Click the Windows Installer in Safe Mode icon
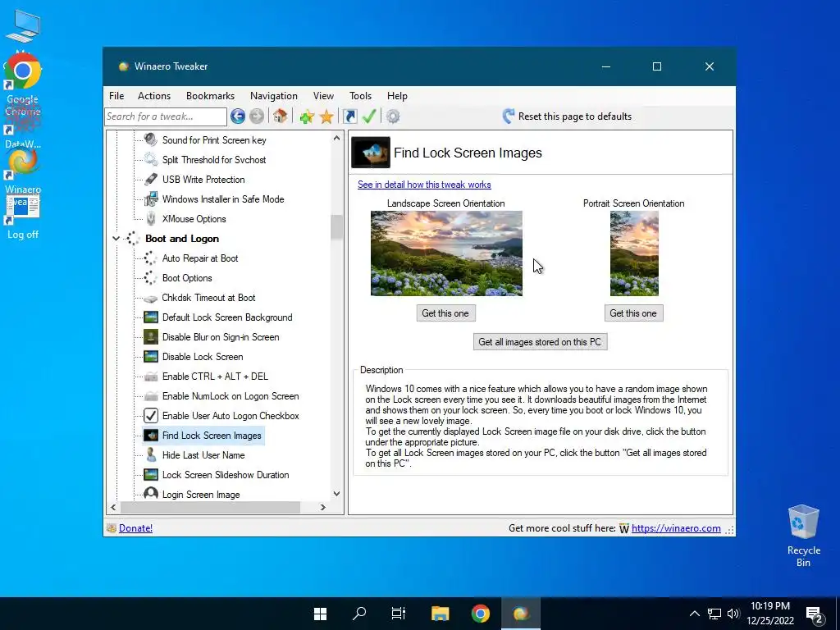 (151, 199)
